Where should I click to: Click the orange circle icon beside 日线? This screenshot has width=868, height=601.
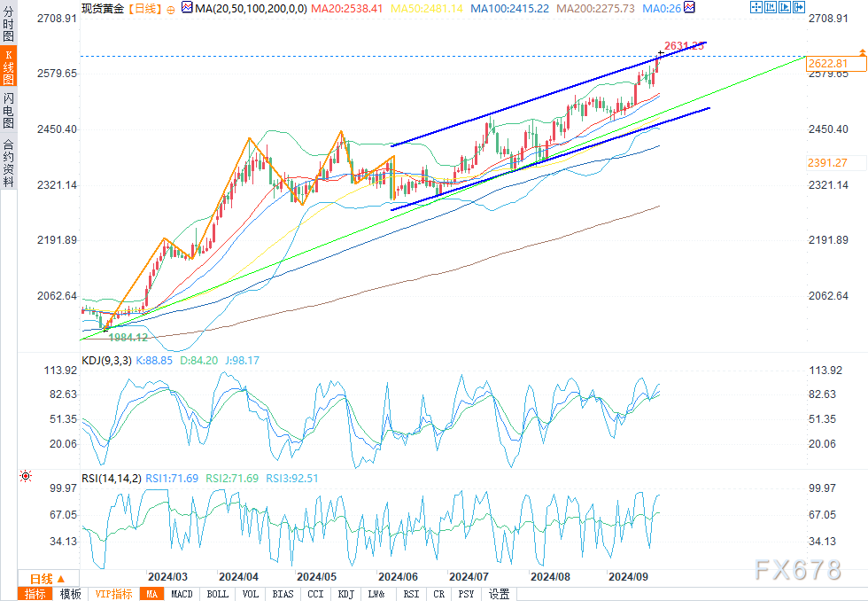[171, 9]
